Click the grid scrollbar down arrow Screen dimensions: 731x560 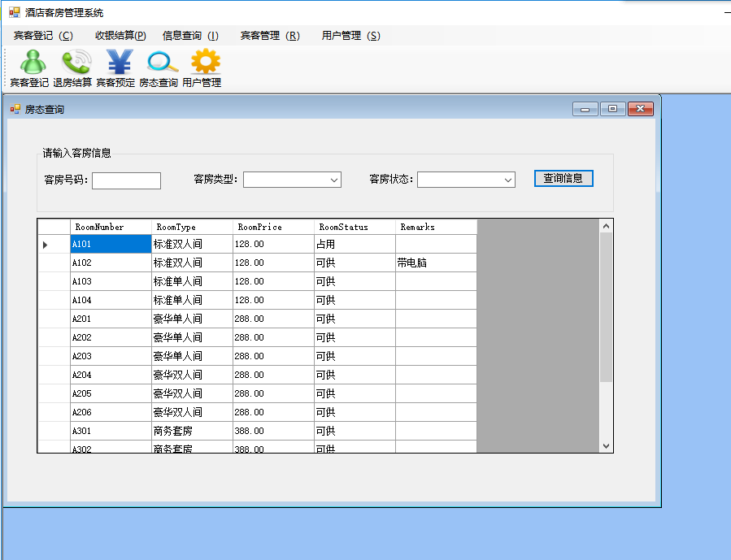tap(606, 446)
